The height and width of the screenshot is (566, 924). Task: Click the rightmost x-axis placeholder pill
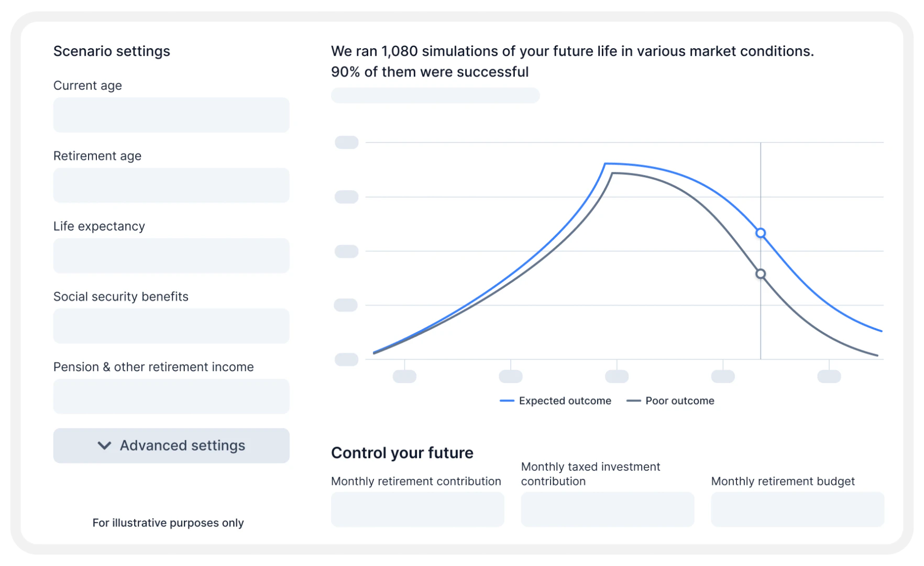click(x=829, y=376)
